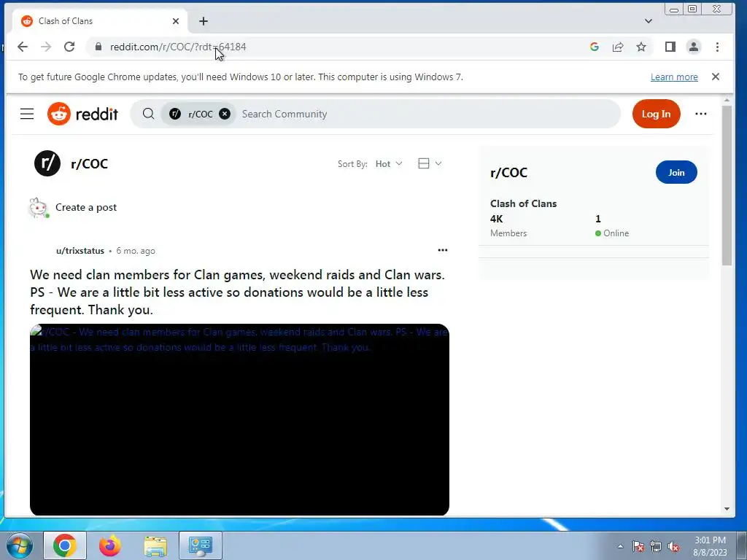Open u/trixstatus profile
Viewport: 747px width, 560px height.
pyautogui.click(x=80, y=251)
